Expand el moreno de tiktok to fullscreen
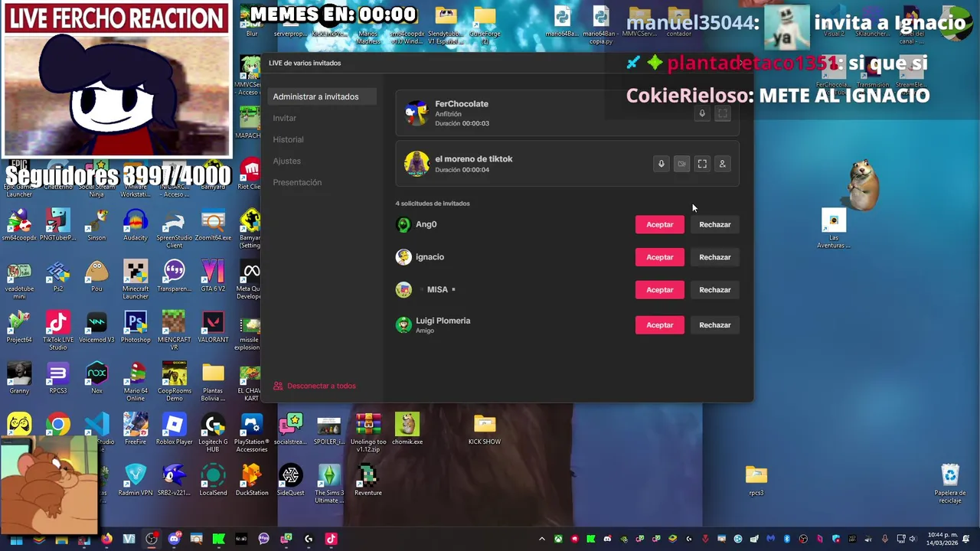This screenshot has height=551, width=980. coord(702,164)
